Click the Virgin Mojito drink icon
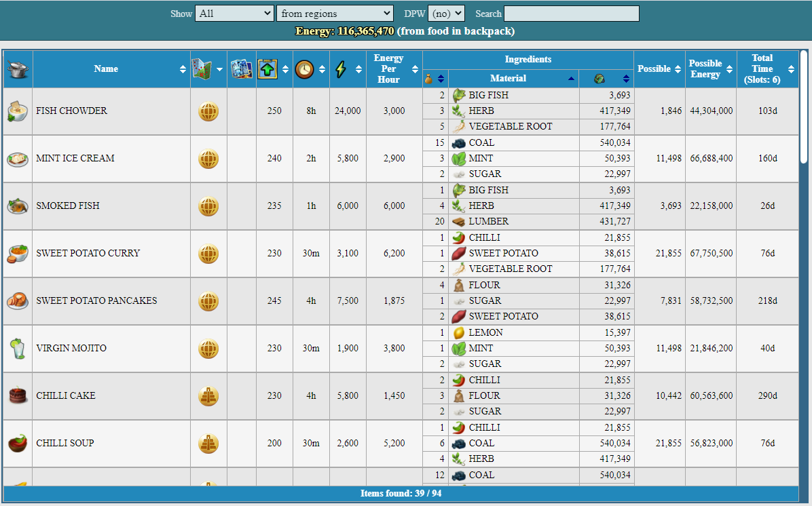Image resolution: width=812 pixels, height=506 pixels. coord(18,348)
